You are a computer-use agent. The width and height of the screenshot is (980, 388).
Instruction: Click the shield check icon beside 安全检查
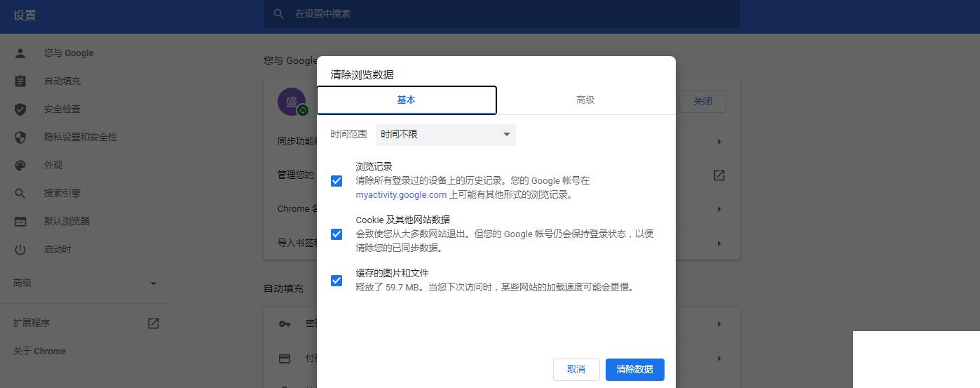pyautogui.click(x=20, y=109)
